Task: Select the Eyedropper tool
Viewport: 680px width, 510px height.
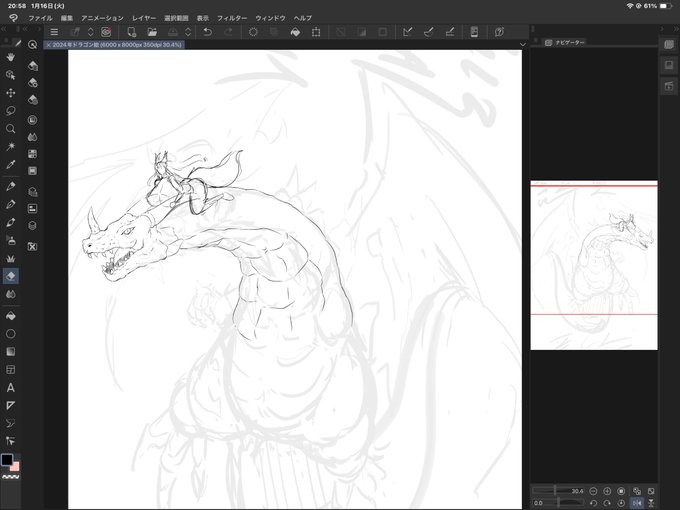Action: 11,164
